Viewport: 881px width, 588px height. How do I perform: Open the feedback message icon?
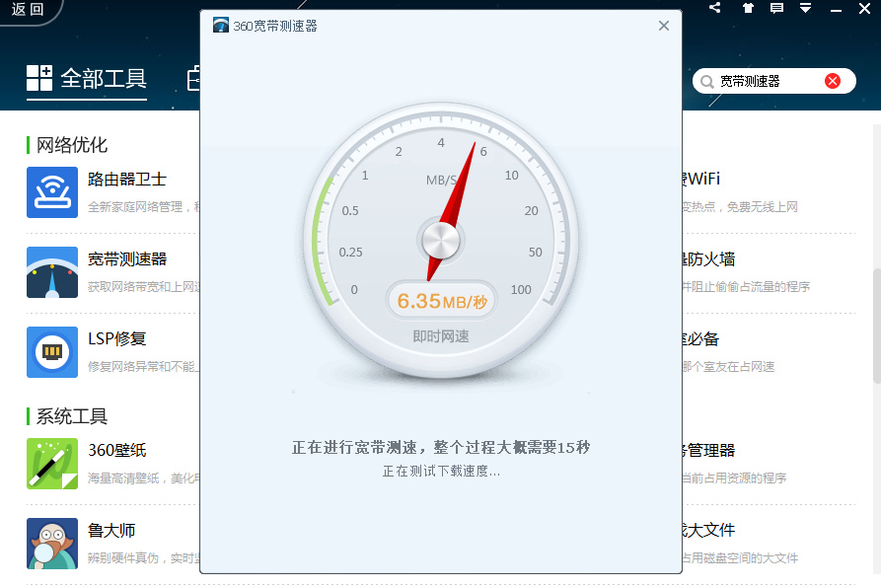point(776,8)
